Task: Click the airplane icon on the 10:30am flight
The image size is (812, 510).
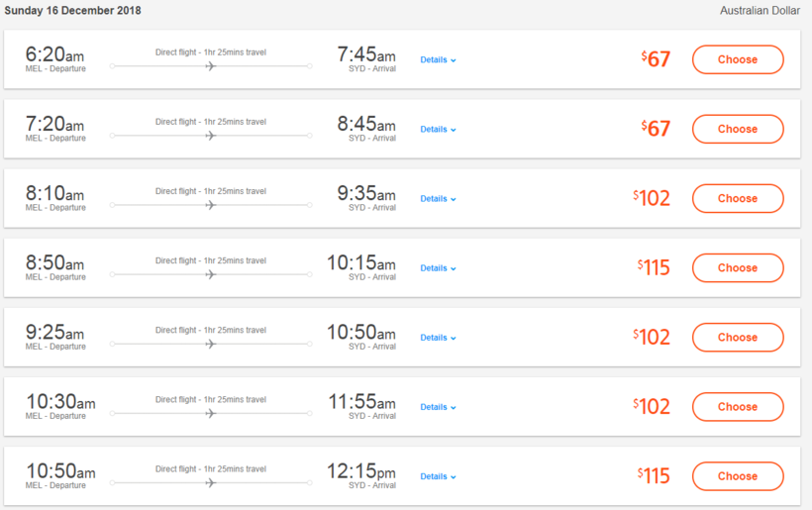Action: 210,413
